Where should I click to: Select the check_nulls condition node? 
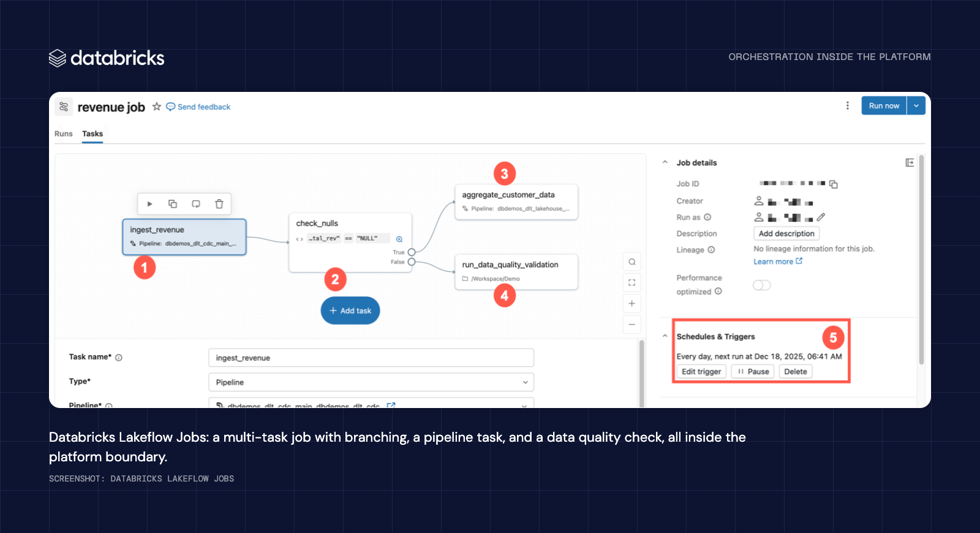pyautogui.click(x=350, y=242)
